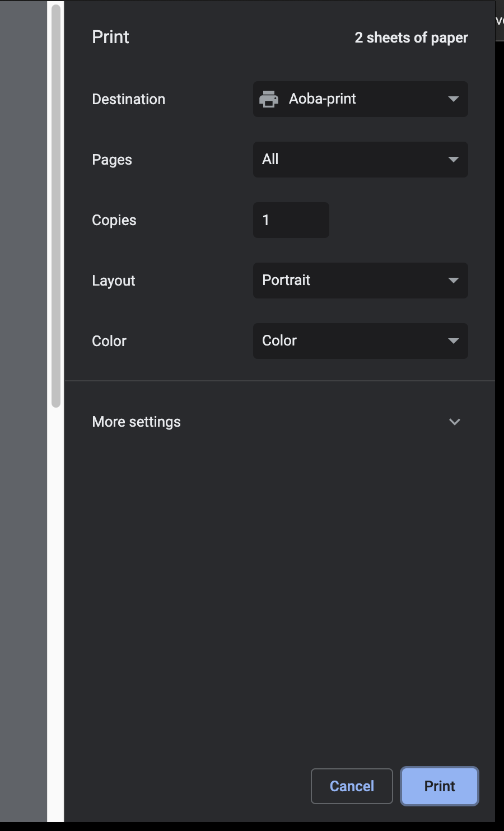Viewport: 504px width, 831px height.
Task: Click the '2 sheets of paper' summary
Action: [411, 38]
